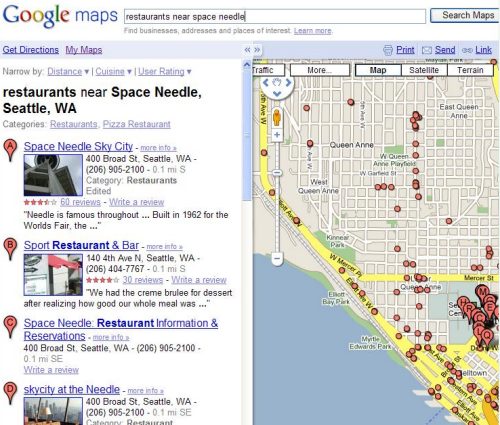The height and width of the screenshot is (425, 500).
Task: Pan the map left with the arrow control
Action: (x=266, y=83)
